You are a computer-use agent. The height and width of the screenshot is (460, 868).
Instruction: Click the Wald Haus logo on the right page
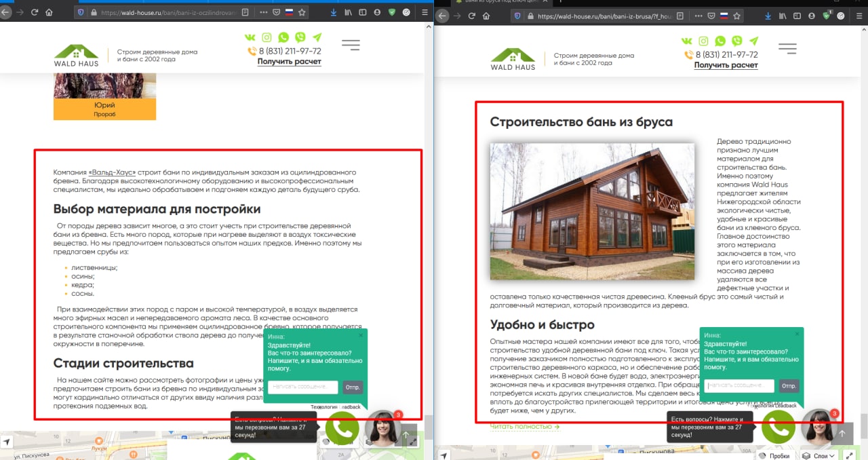pyautogui.click(x=513, y=59)
